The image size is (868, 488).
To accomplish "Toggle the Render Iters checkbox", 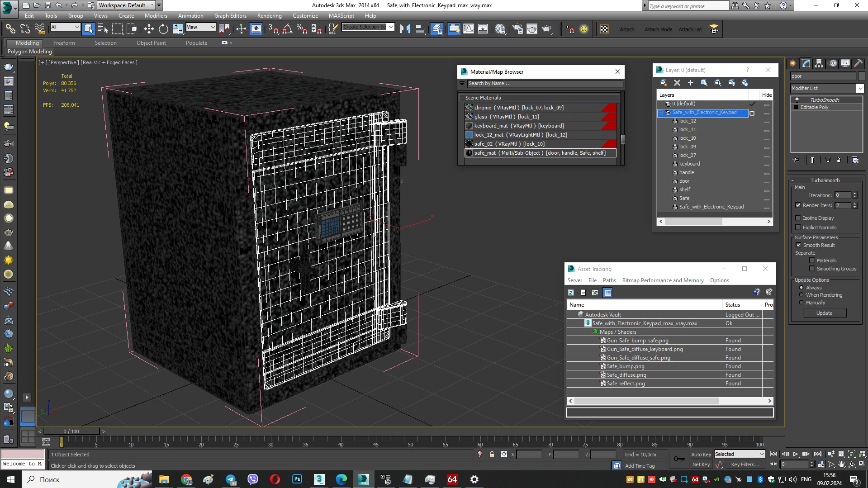I will click(798, 205).
